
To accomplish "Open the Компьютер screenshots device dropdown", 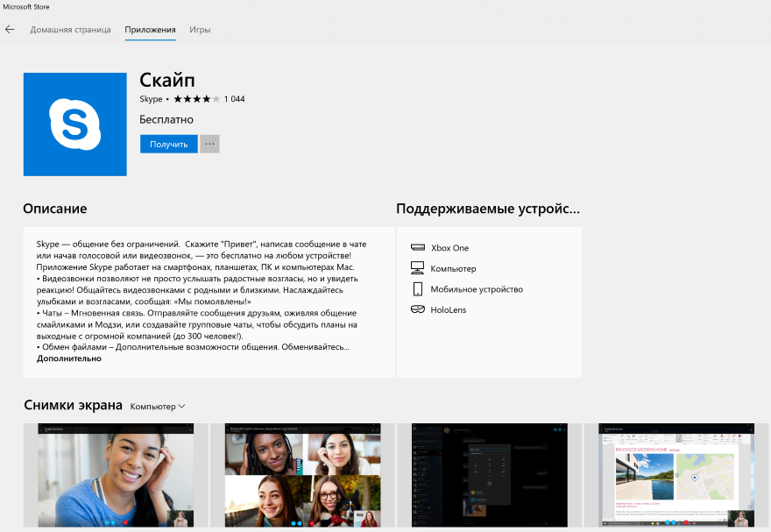I will click(158, 406).
